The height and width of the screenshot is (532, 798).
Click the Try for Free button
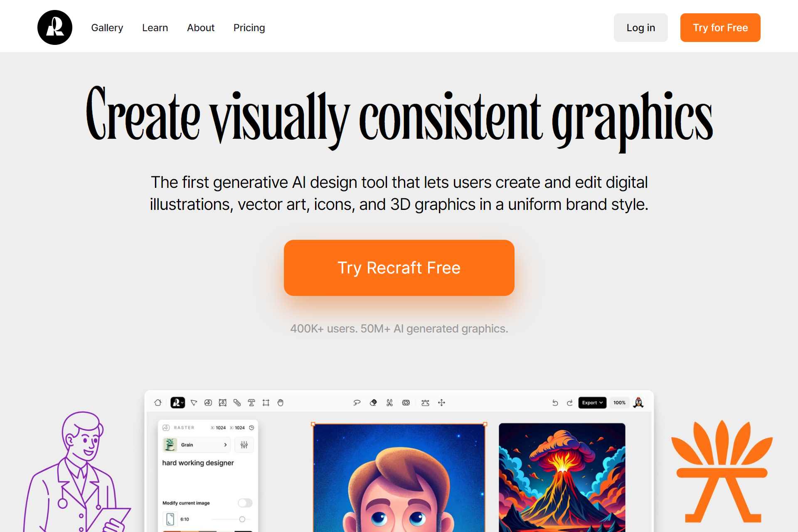(x=720, y=27)
